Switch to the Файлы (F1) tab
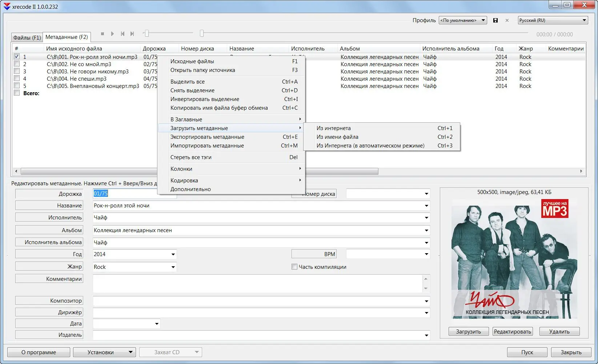 (27, 37)
